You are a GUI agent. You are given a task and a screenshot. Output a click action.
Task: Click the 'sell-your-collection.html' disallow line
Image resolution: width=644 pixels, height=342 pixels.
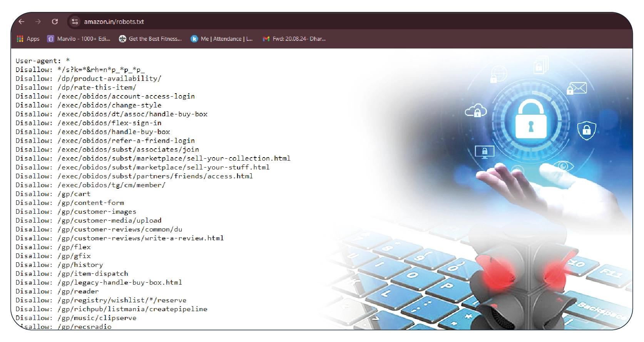(x=153, y=158)
